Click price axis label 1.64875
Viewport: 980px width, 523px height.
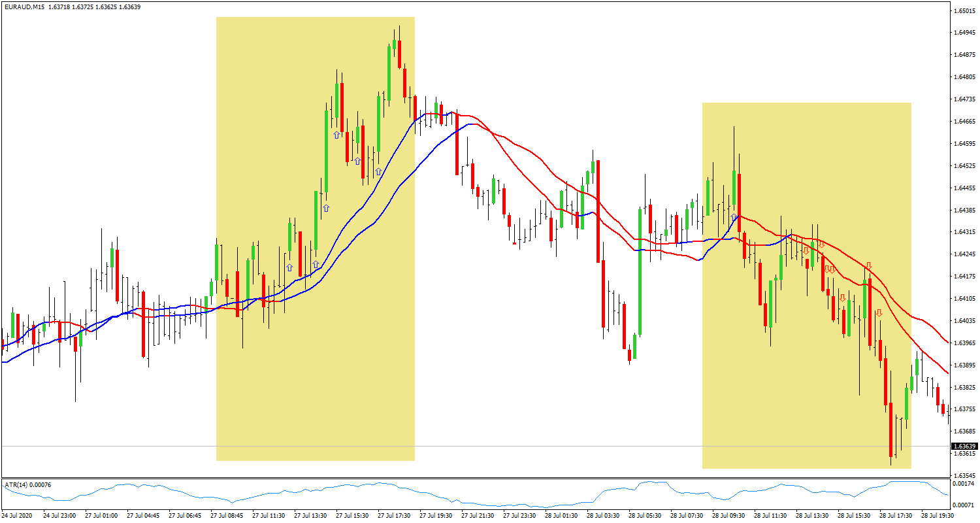[x=964, y=55]
